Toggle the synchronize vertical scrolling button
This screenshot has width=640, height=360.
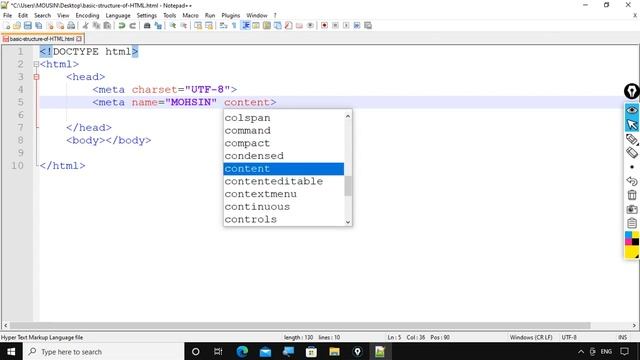198,25
